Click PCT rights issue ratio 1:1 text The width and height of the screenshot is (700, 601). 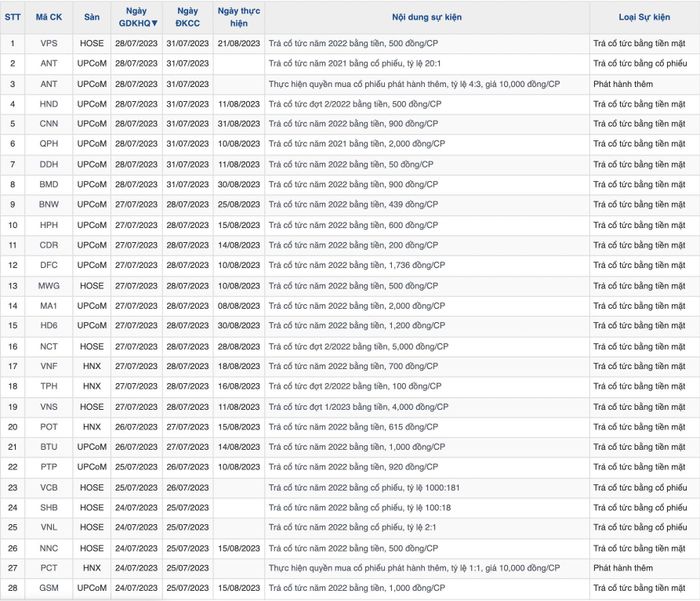pos(414,568)
